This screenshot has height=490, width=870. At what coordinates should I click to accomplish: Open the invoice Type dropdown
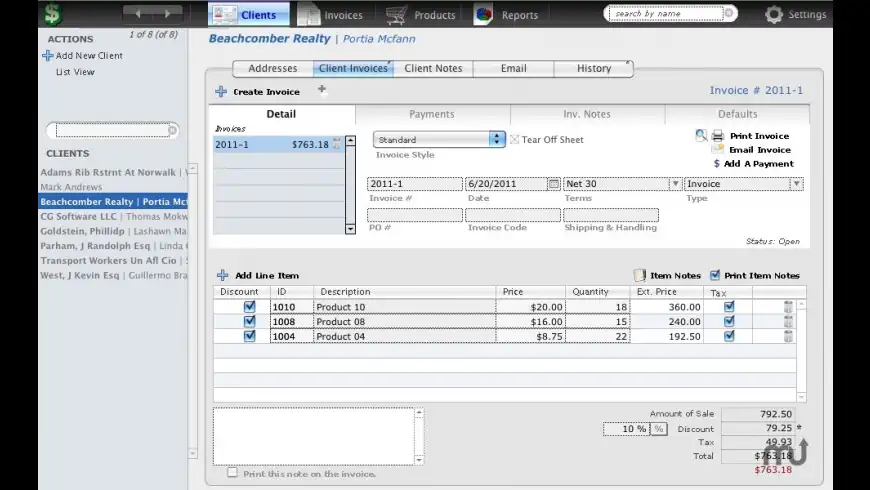coord(796,184)
